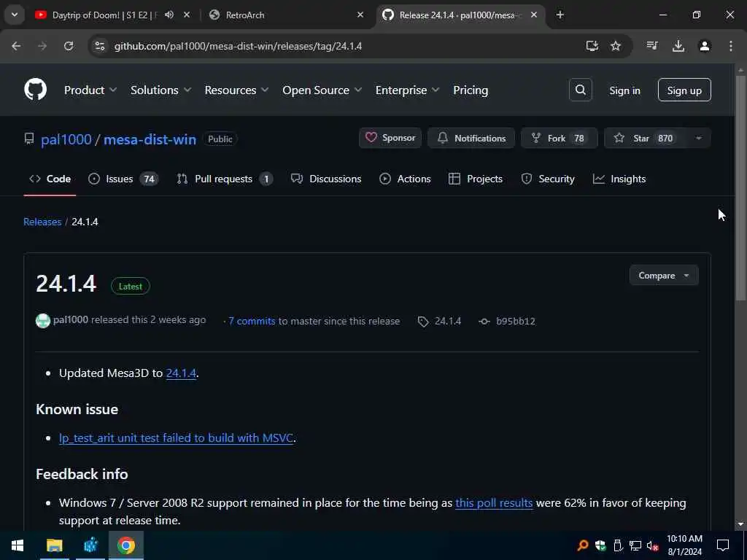
Task: Open the tab search chevron button
Action: click(15, 15)
